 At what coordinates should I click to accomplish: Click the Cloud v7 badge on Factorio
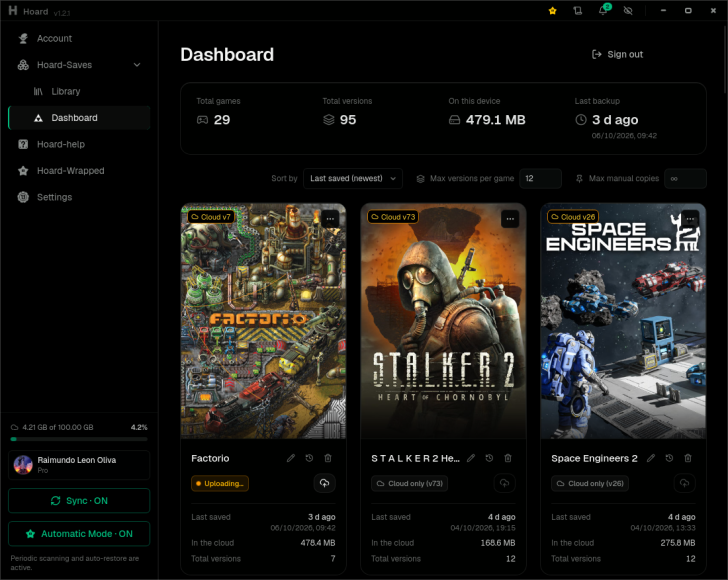pos(211,217)
